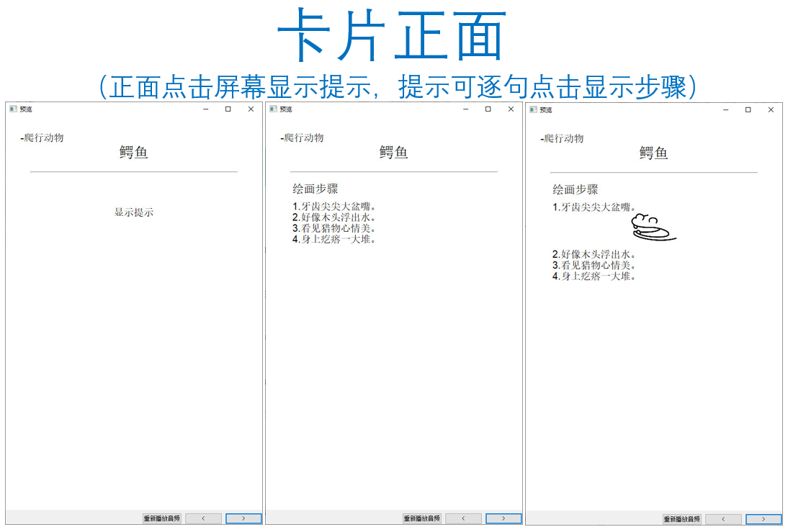Go forward a card in the drawing window
The image size is (788, 532).
764,519
